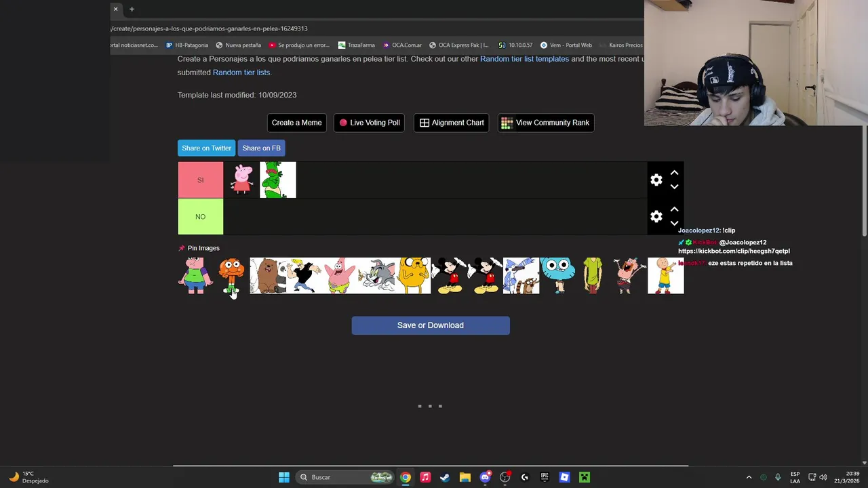Screen dimensions: 868x488
Task: Open File Explorer from taskbar
Action: pyautogui.click(x=465, y=477)
